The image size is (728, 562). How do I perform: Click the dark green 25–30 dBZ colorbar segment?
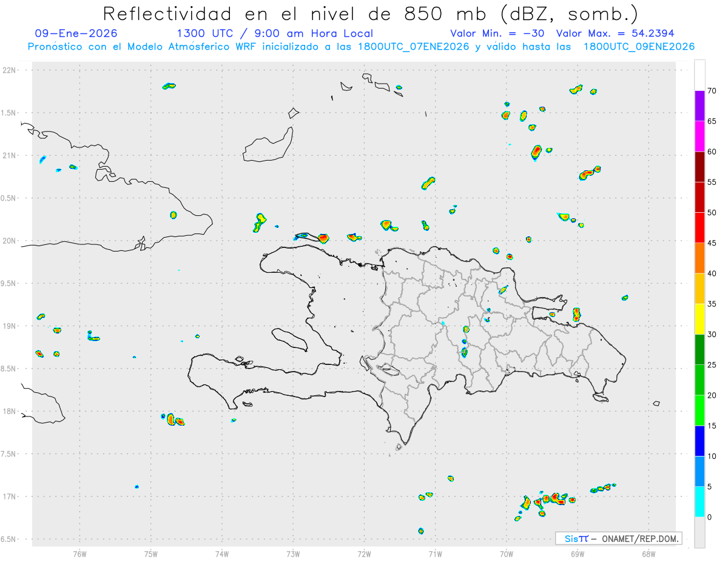pyautogui.click(x=699, y=349)
